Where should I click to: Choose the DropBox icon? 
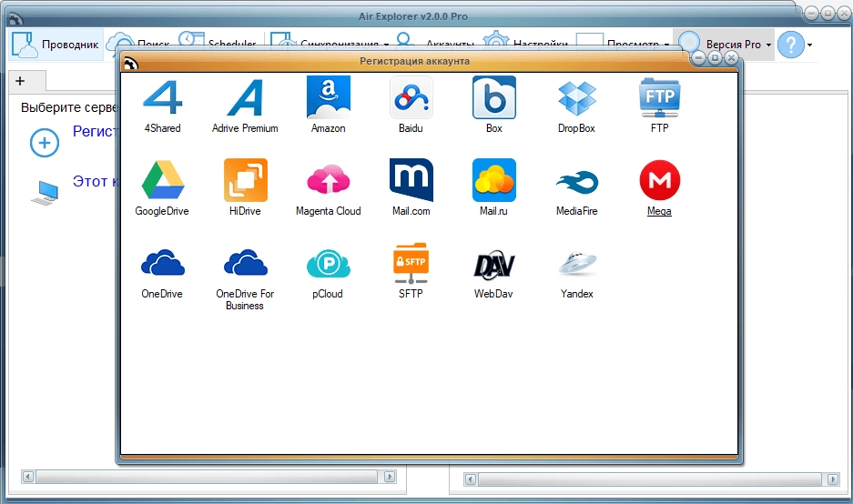coord(576,98)
